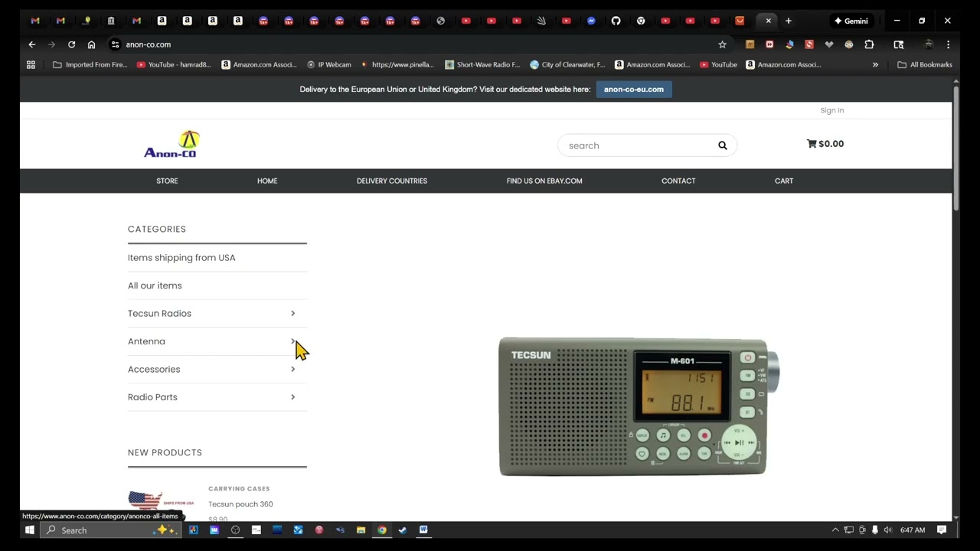This screenshot has width=980, height=551.
Task: Close the current active tab
Action: click(768, 21)
